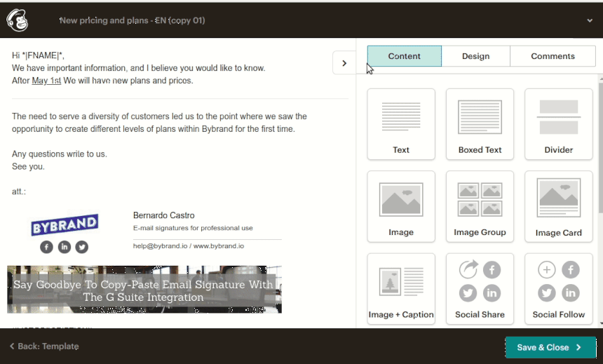Click the Mailchimp monkey logo
603x364 pixels.
pyautogui.click(x=18, y=20)
